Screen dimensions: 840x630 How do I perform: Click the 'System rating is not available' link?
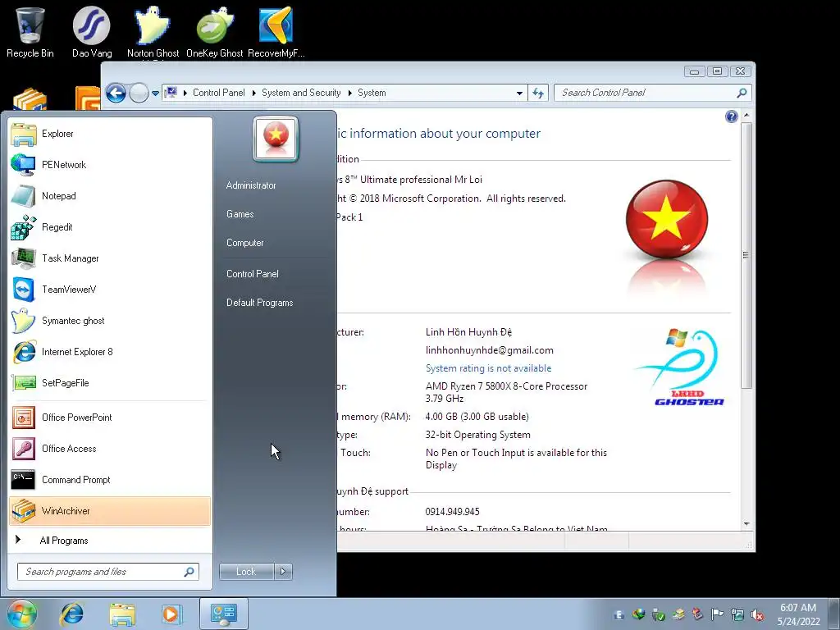click(489, 368)
